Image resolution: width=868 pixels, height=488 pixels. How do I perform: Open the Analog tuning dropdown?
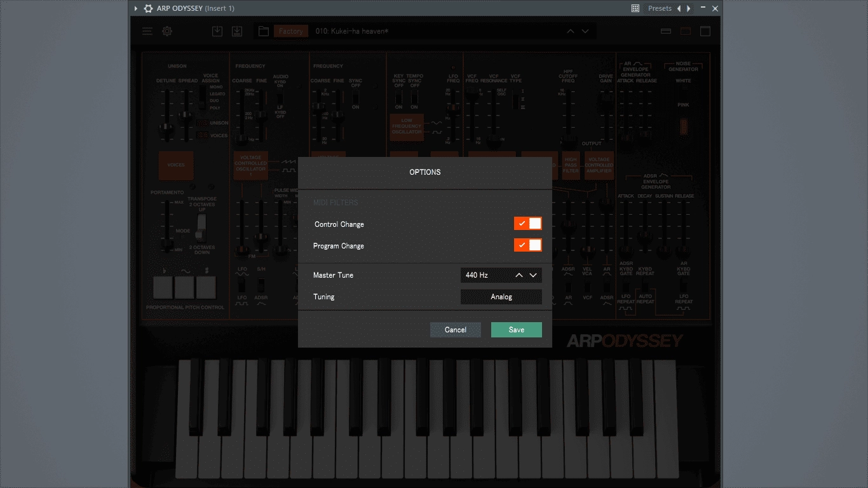tap(501, 297)
